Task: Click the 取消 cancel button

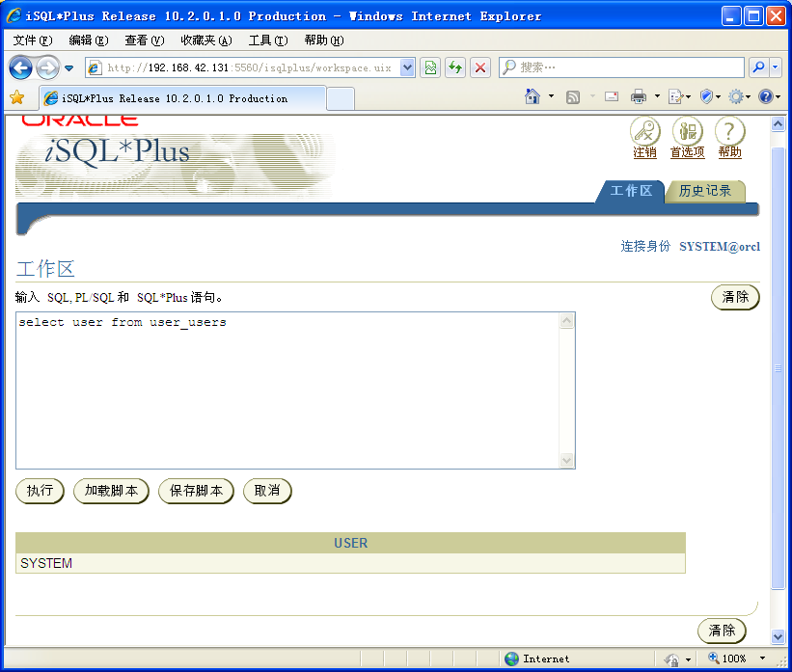Action: click(x=267, y=491)
